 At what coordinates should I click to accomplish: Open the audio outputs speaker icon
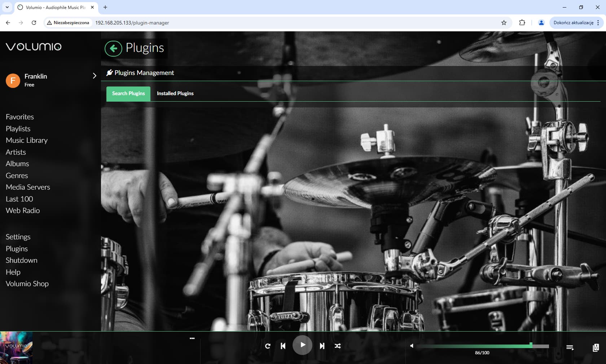pyautogui.click(x=596, y=347)
